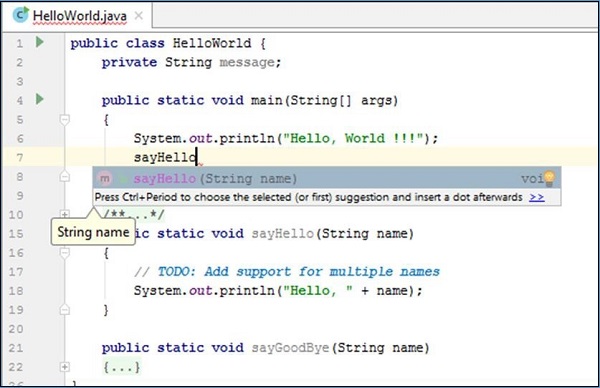600x388 pixels.
Task: Click 'main' method name on line 4
Action: coord(266,100)
